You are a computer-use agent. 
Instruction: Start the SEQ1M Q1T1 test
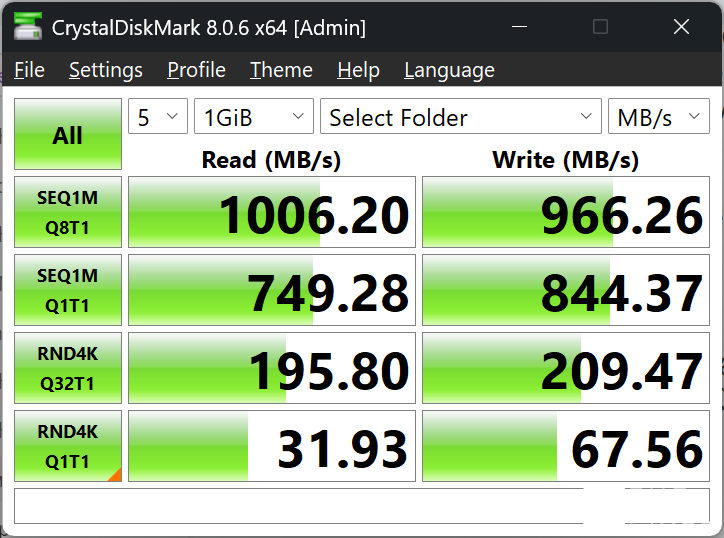68,290
